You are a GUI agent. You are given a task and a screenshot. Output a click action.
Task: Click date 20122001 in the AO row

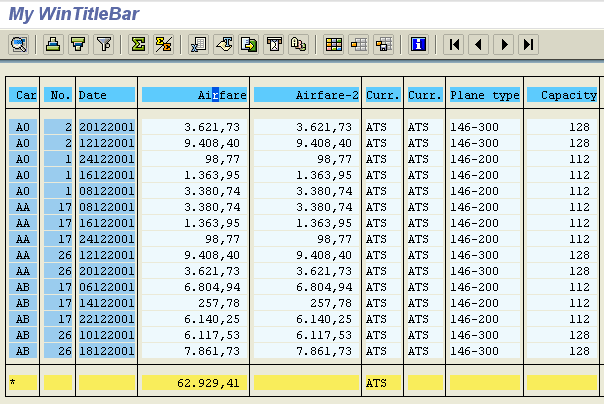107,127
